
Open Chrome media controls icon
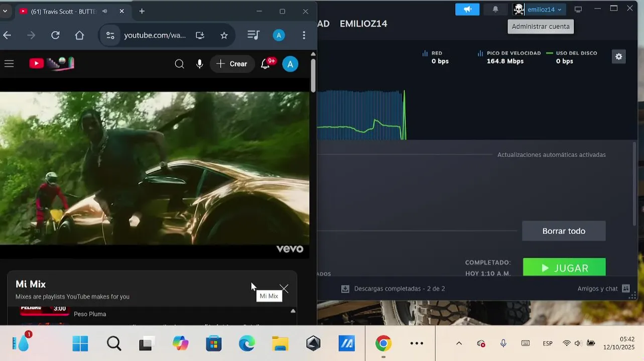pos(253,35)
